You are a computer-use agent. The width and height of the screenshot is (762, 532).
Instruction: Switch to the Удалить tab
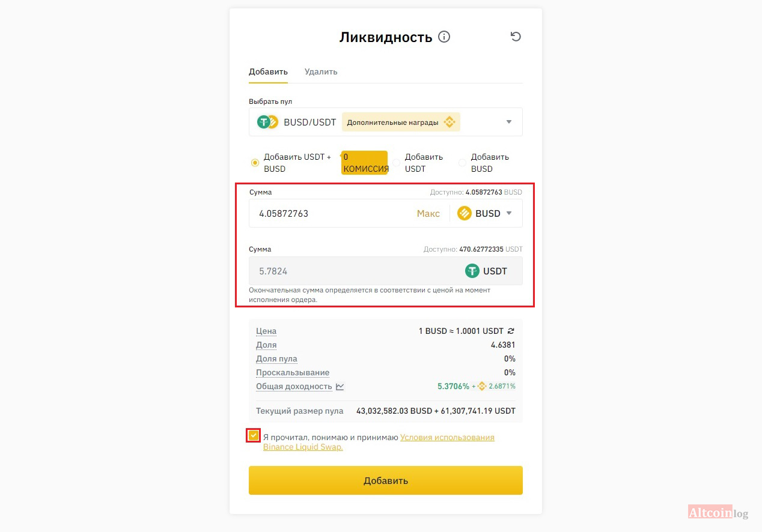click(x=321, y=72)
